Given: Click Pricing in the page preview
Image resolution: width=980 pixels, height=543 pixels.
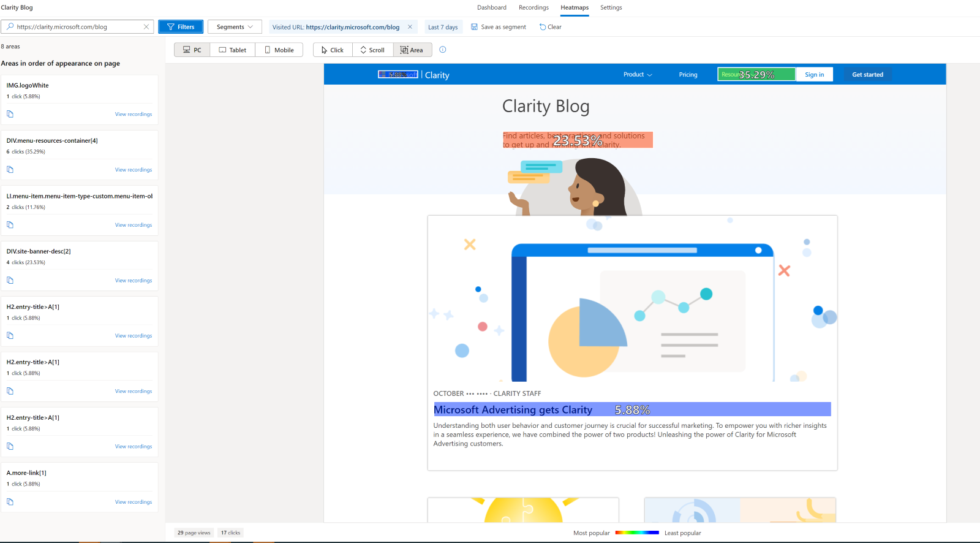Looking at the screenshot, I should (688, 75).
